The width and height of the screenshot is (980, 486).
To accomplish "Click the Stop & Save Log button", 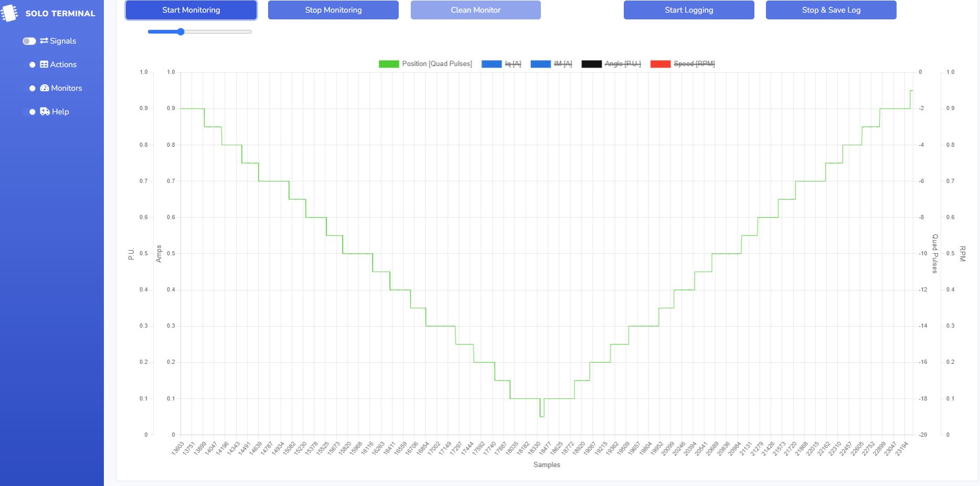I will tap(831, 10).
